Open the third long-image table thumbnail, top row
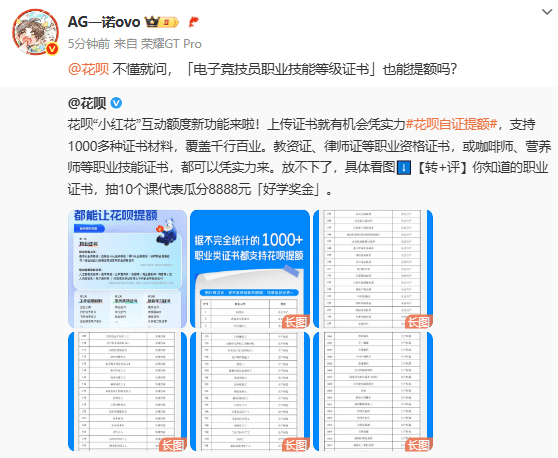The width and height of the screenshot is (558, 458). coord(373,269)
